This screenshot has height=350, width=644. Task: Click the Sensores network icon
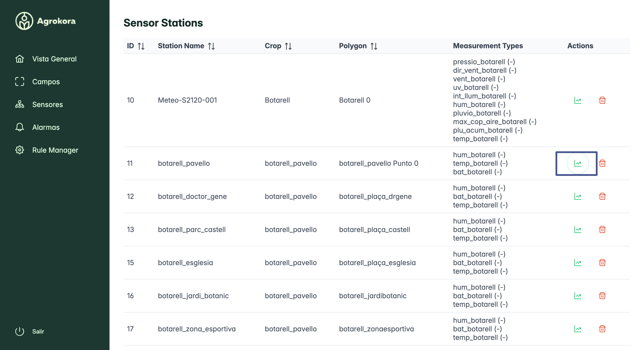point(20,104)
